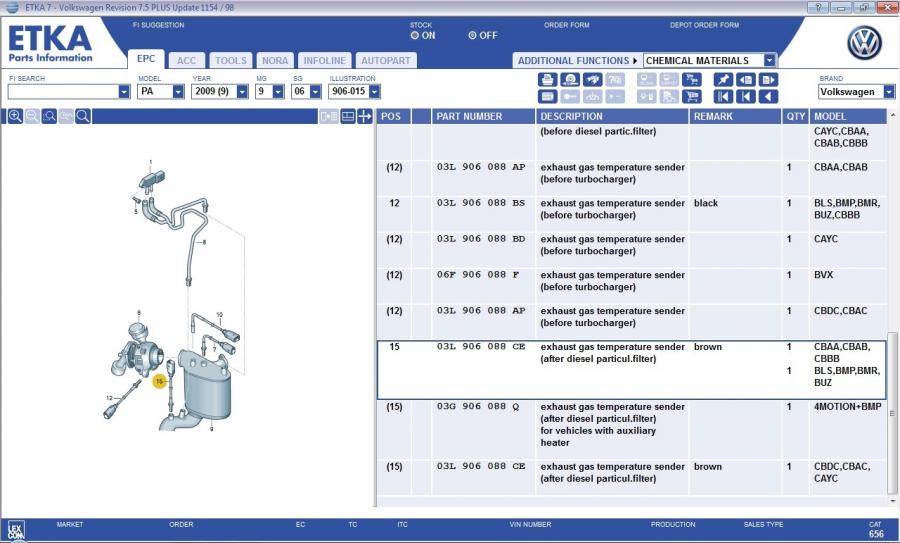
Task: Click the back arrow navigation icon
Action: (x=767, y=97)
